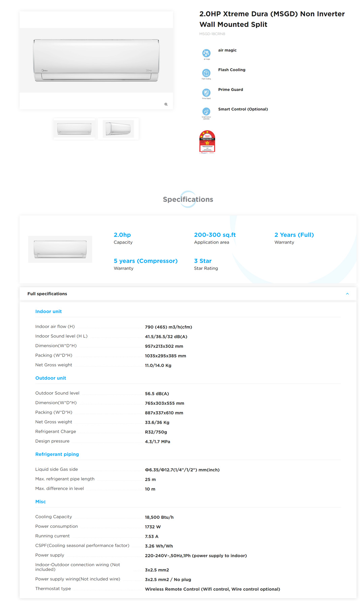The width and height of the screenshot is (364, 608).
Task: Click the 3 Star rating text
Action: (203, 261)
